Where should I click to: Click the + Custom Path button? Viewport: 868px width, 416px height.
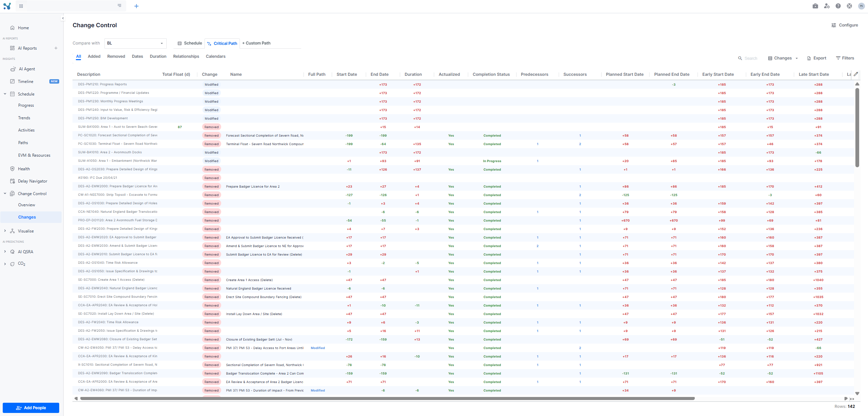point(257,43)
